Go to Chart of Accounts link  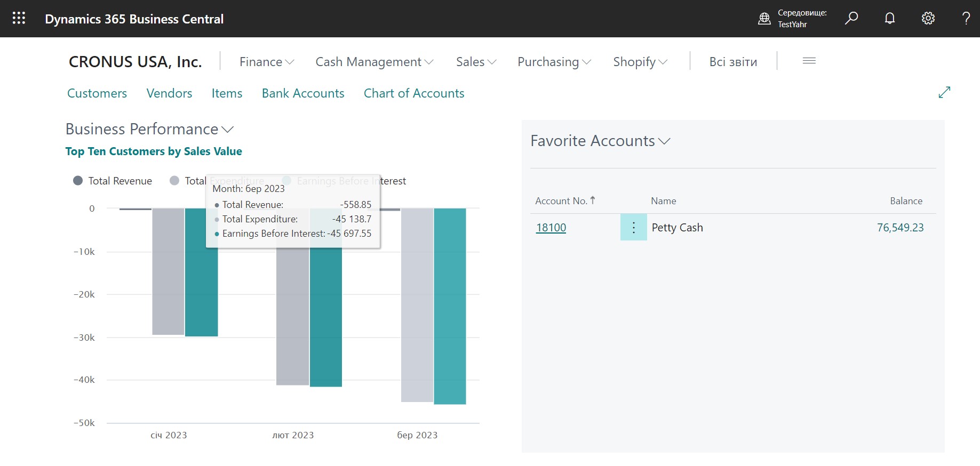pyautogui.click(x=413, y=93)
